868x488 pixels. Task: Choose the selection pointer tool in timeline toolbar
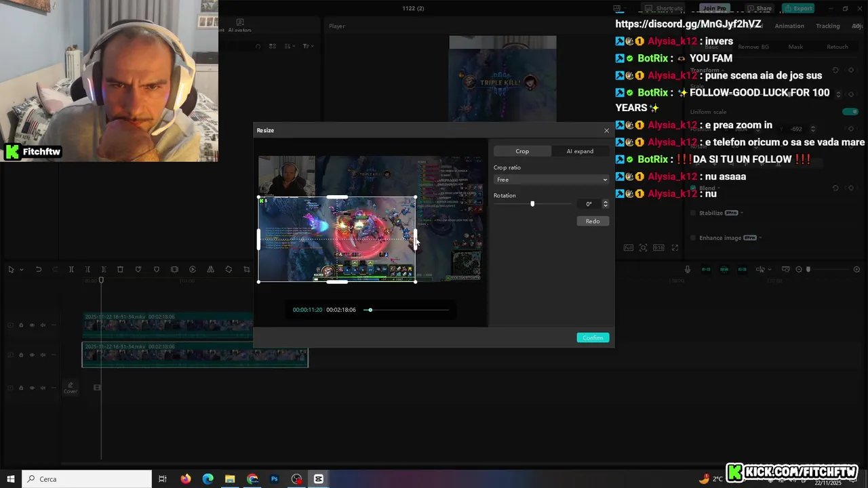(11, 269)
